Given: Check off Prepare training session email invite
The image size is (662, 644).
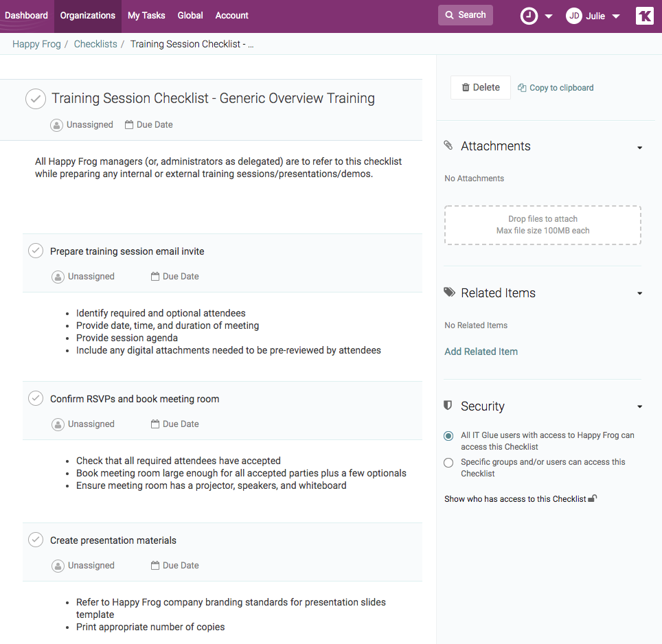Looking at the screenshot, I should [36, 251].
